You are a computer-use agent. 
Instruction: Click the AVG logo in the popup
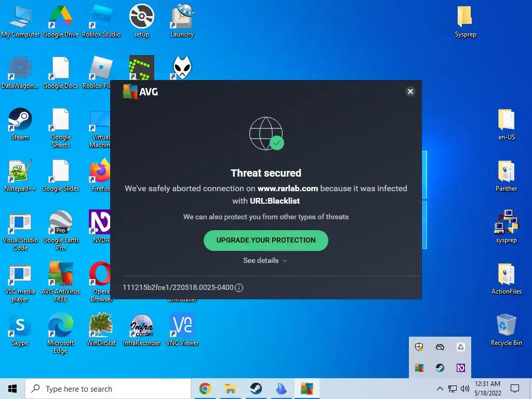click(x=140, y=91)
